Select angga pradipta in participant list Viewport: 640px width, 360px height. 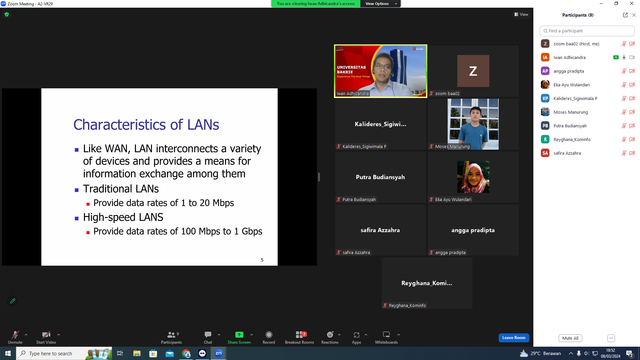587,71
